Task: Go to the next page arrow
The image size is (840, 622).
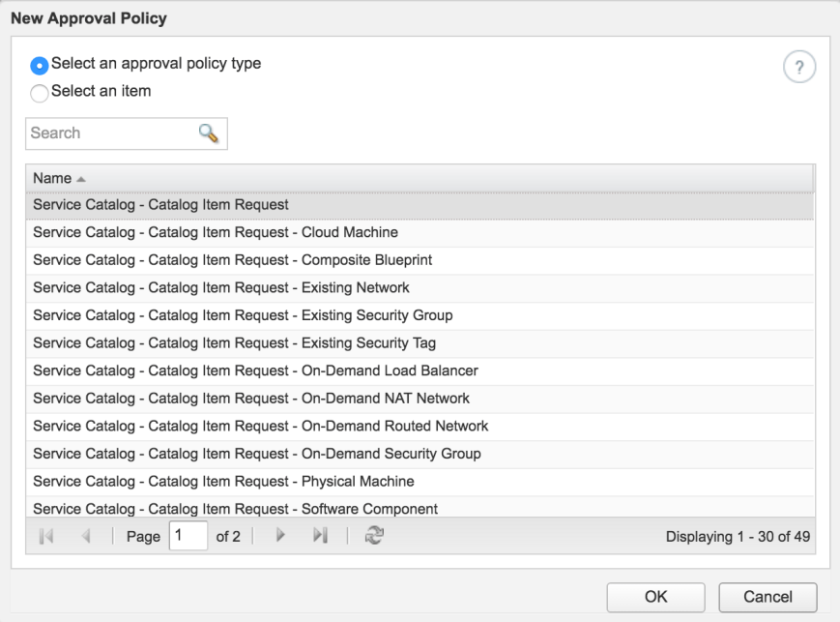Action: (x=281, y=537)
